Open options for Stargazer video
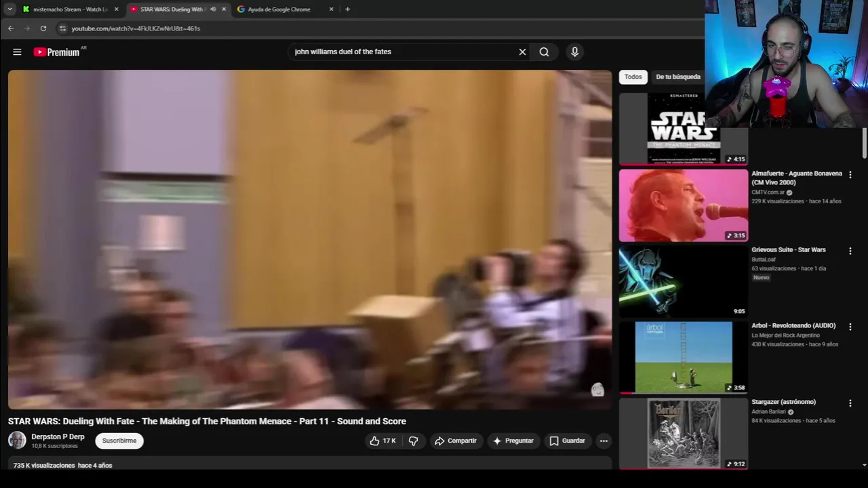This screenshot has width=868, height=488. tap(850, 403)
